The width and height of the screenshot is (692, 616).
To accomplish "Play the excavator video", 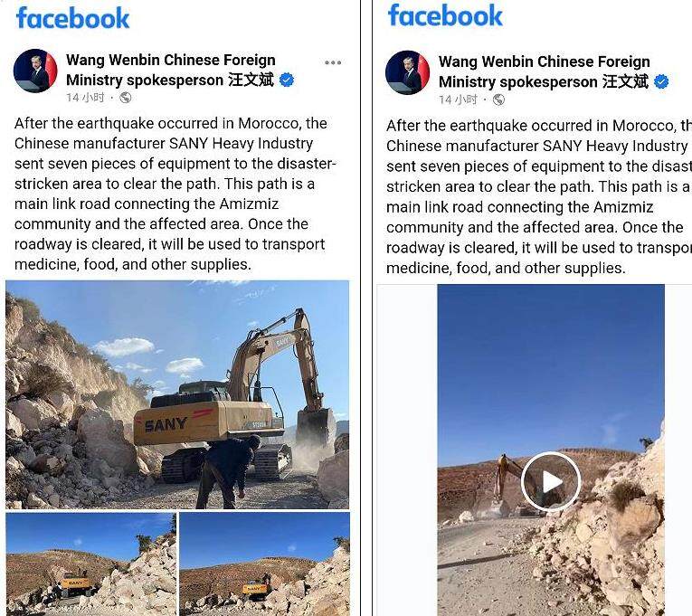I will point(551,481).
